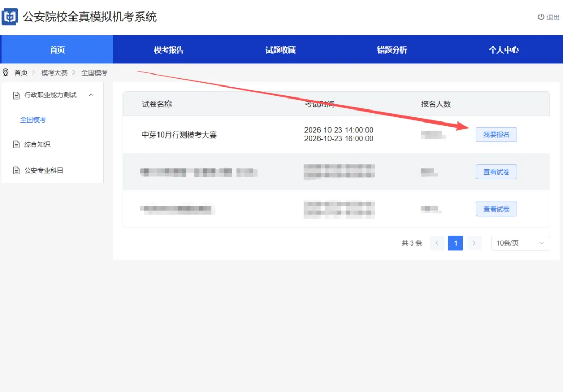Open the 10条/页 page size dropdown
The image size is (563, 392).
tap(520, 243)
